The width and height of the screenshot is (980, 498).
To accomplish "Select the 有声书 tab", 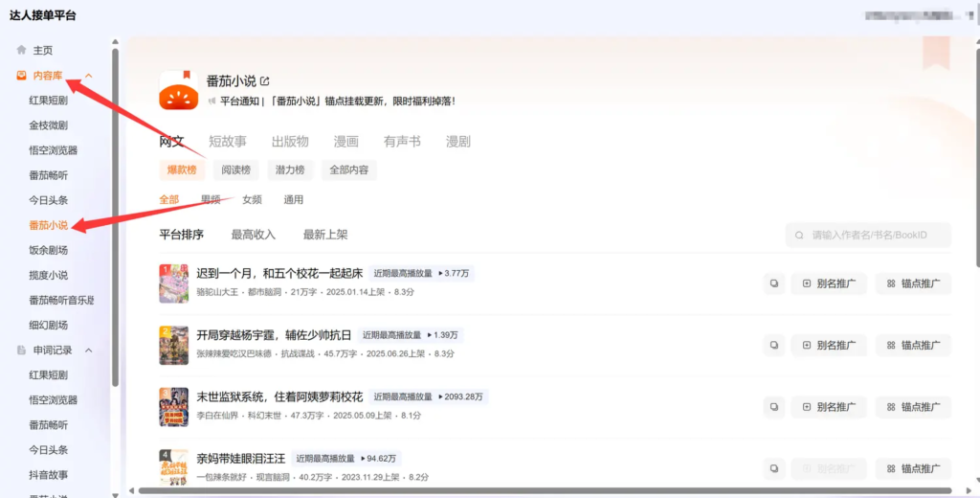I will [402, 142].
